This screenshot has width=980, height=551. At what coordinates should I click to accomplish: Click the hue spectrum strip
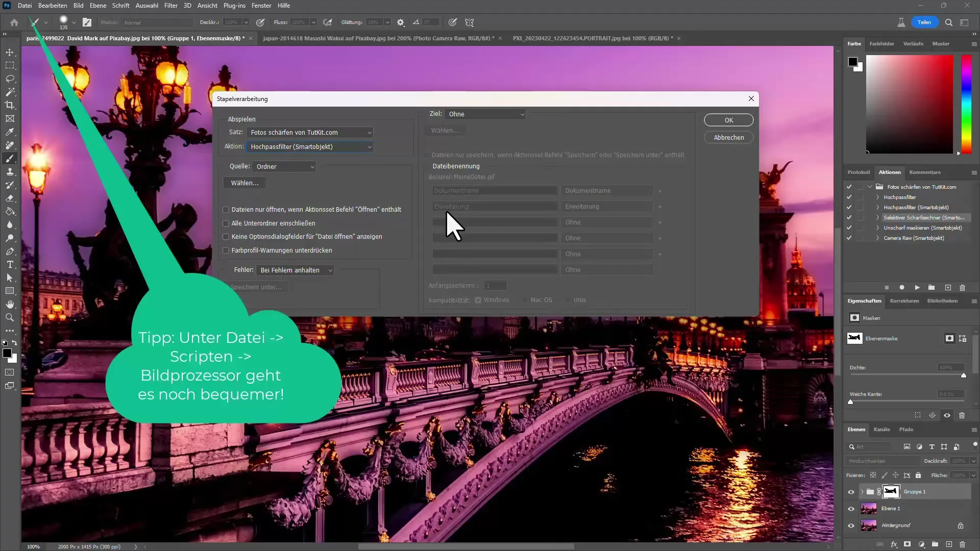[x=966, y=104]
